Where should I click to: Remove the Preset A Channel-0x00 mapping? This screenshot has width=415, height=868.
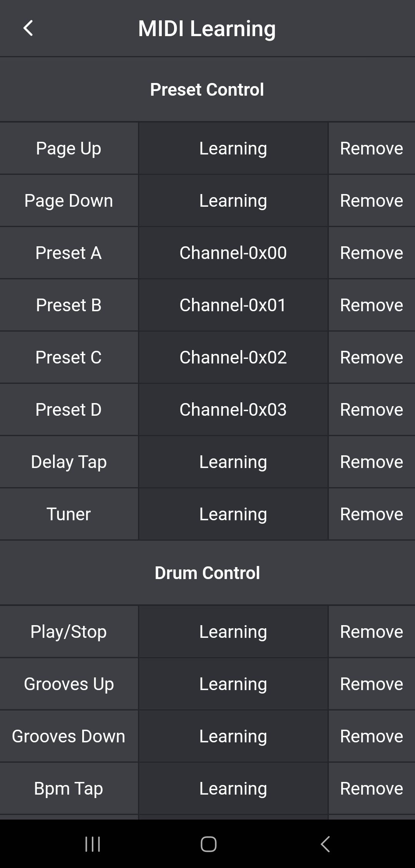click(371, 252)
